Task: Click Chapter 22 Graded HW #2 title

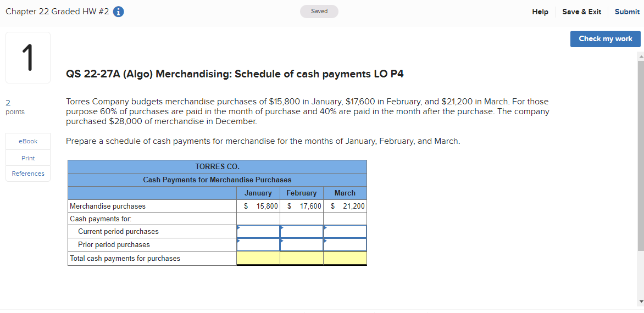Action: pos(58,12)
